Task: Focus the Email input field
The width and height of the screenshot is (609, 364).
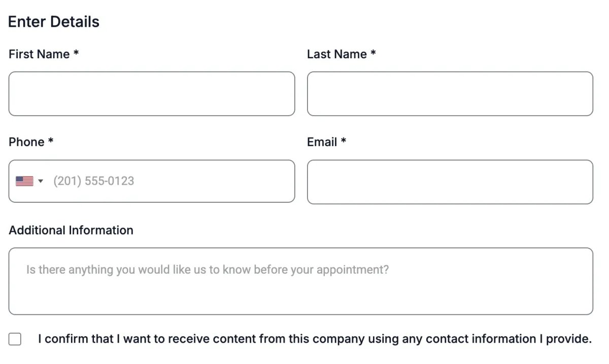Action: pos(450,182)
